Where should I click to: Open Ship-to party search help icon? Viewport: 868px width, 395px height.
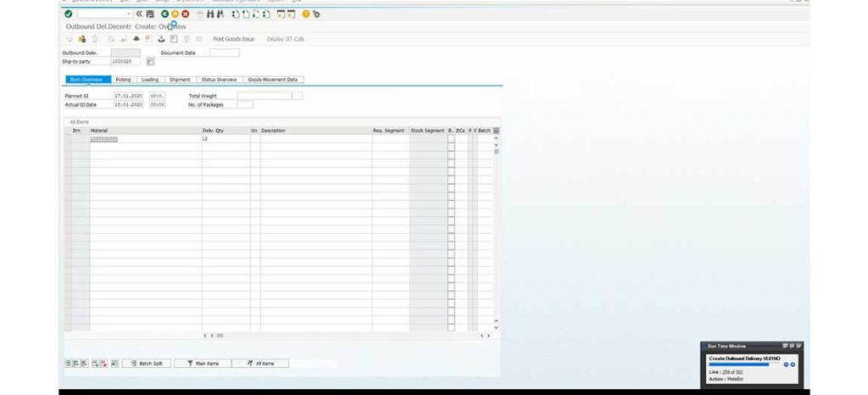[150, 62]
